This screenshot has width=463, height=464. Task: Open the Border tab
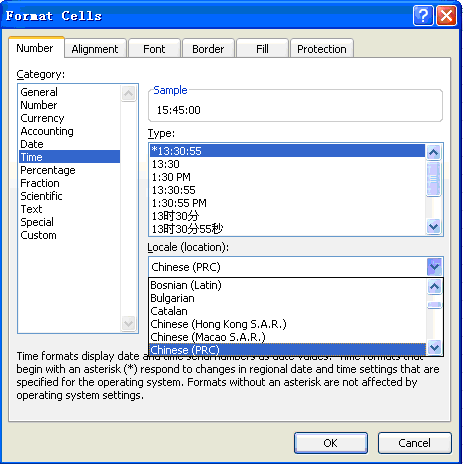point(208,49)
